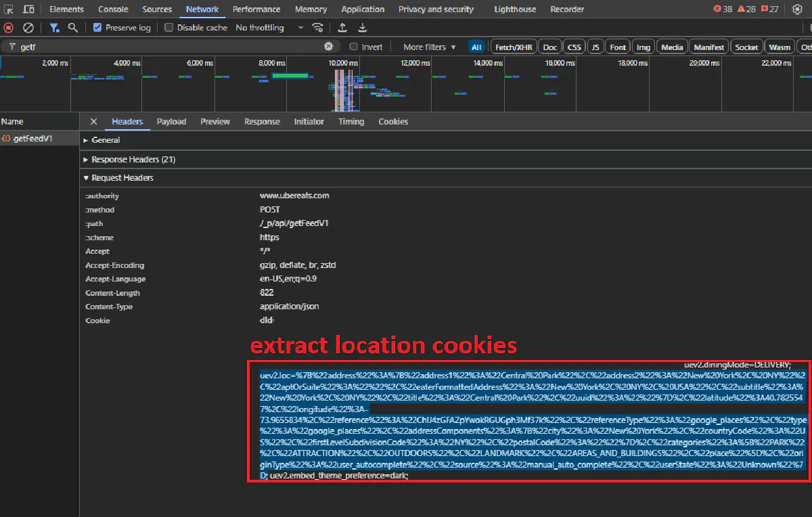Expand the Response Headers section
Viewport: 812px width, 517px height.
coord(133,159)
